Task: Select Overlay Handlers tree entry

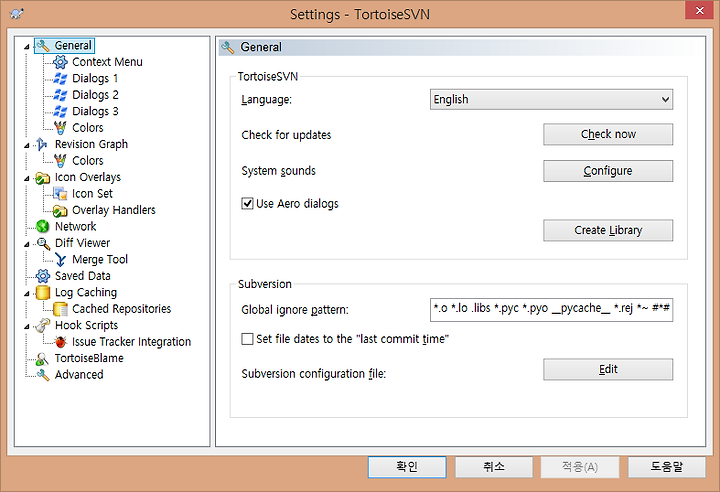Action: [113, 210]
